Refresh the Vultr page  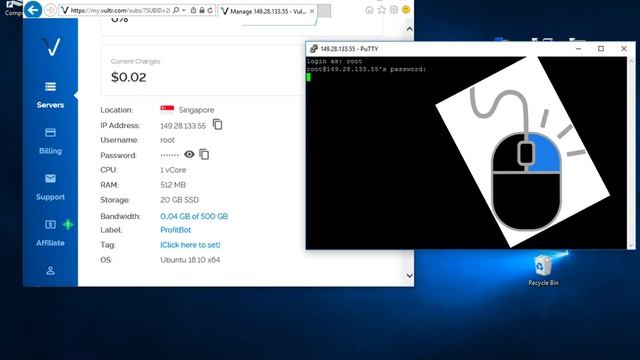pos(210,10)
